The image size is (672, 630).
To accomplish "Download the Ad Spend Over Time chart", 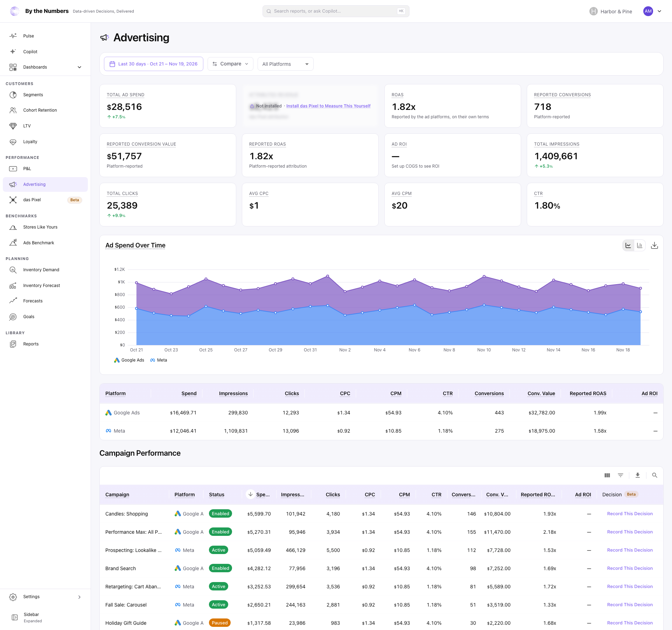I will click(x=654, y=245).
